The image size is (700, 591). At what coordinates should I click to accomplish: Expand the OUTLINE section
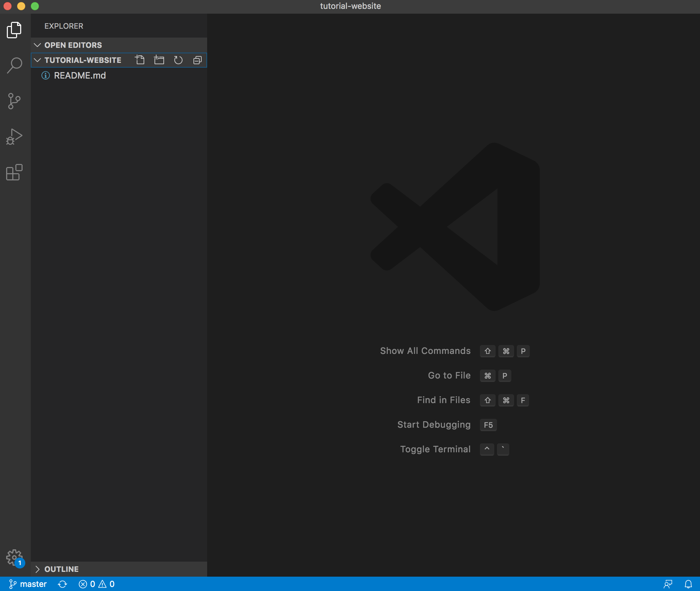(x=119, y=569)
